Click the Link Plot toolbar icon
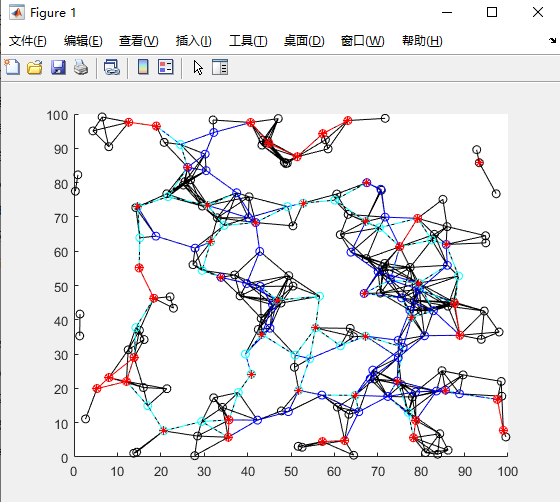This screenshot has width=560, height=502. click(112, 67)
